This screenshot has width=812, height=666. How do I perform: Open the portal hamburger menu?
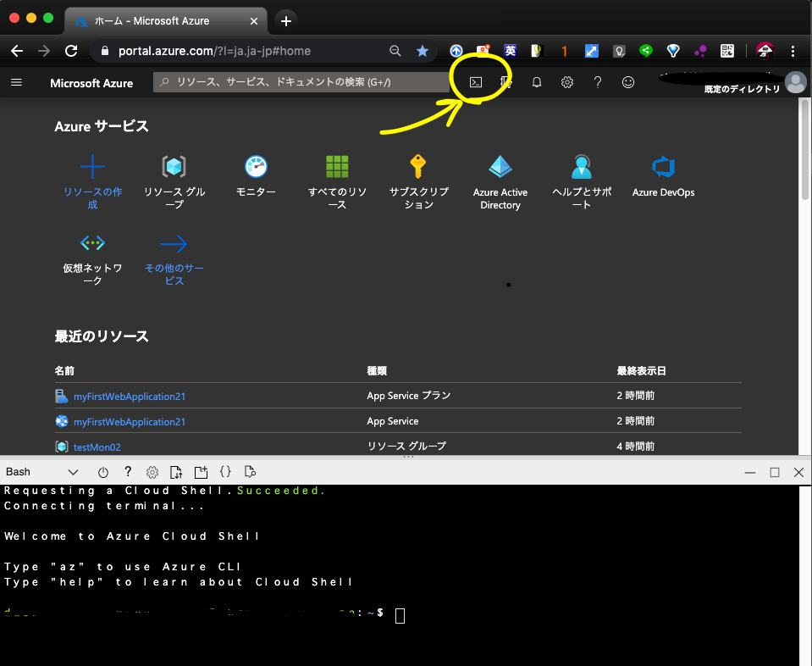coord(16,81)
